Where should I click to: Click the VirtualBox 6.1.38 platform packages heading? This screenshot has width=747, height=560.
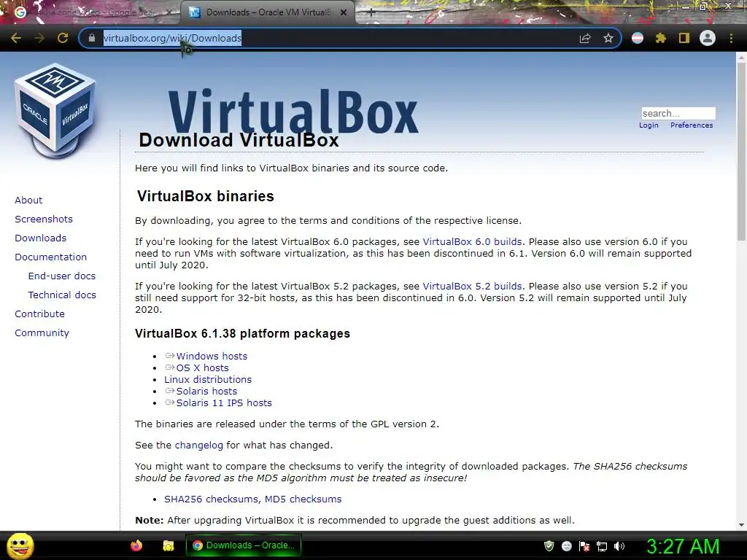tap(242, 333)
